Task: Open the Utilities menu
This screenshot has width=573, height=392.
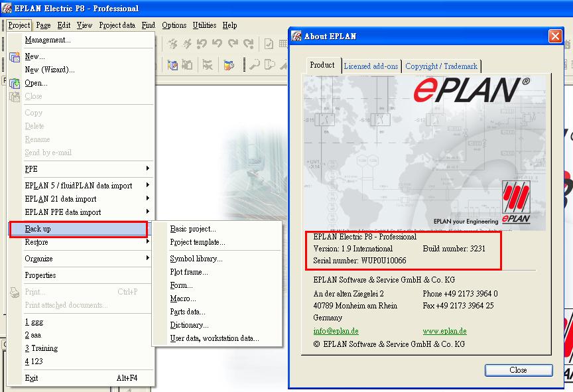Action: click(205, 25)
